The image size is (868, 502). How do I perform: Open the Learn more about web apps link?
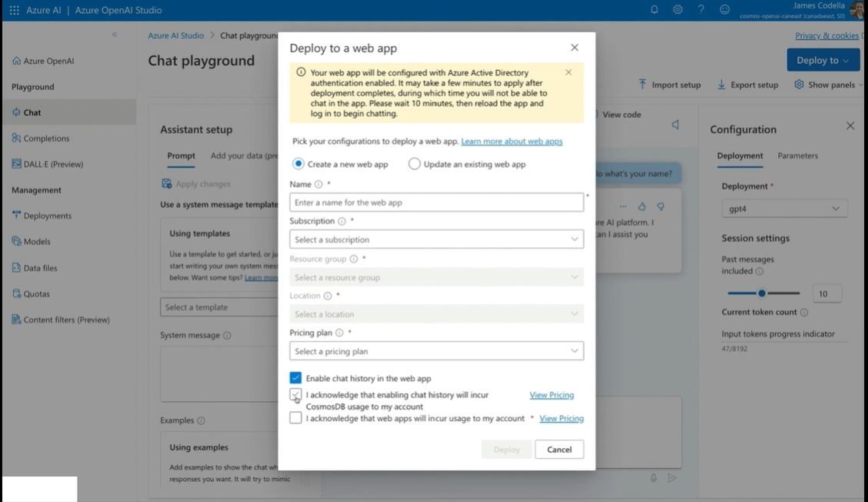[x=512, y=142]
